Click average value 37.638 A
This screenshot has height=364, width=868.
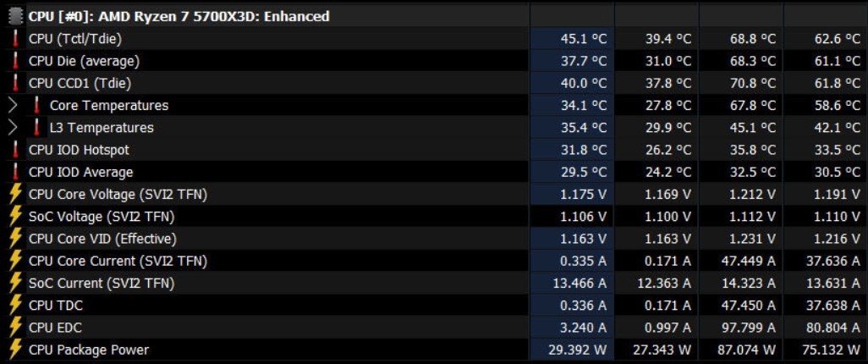(833, 306)
